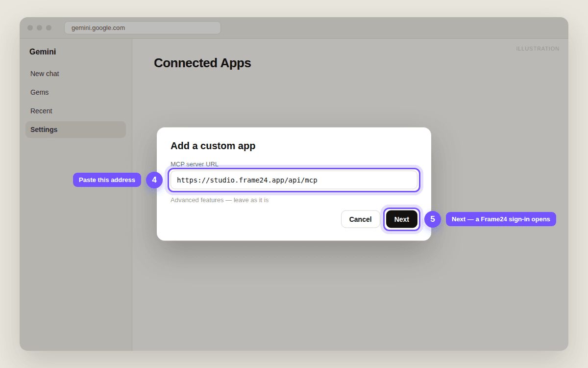Click the gemini.google.com address bar
Screen dimensions: 588x368
pyautogui.click(x=142, y=28)
